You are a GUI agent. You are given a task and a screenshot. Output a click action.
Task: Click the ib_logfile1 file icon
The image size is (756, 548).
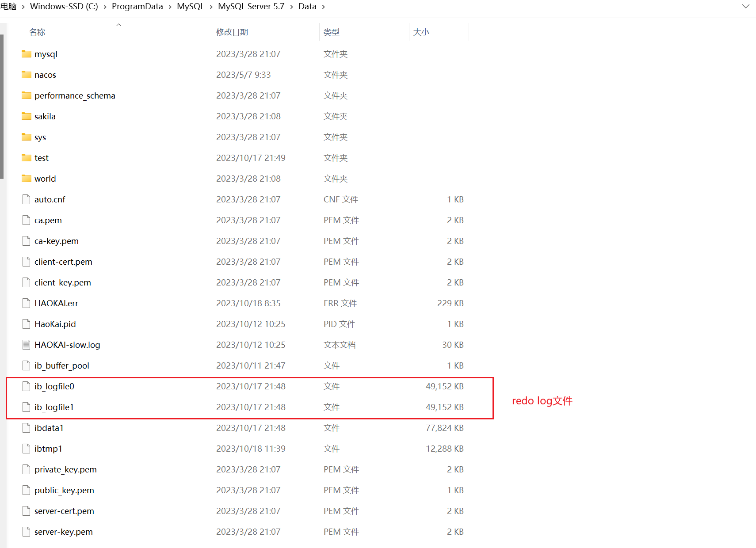(x=27, y=407)
